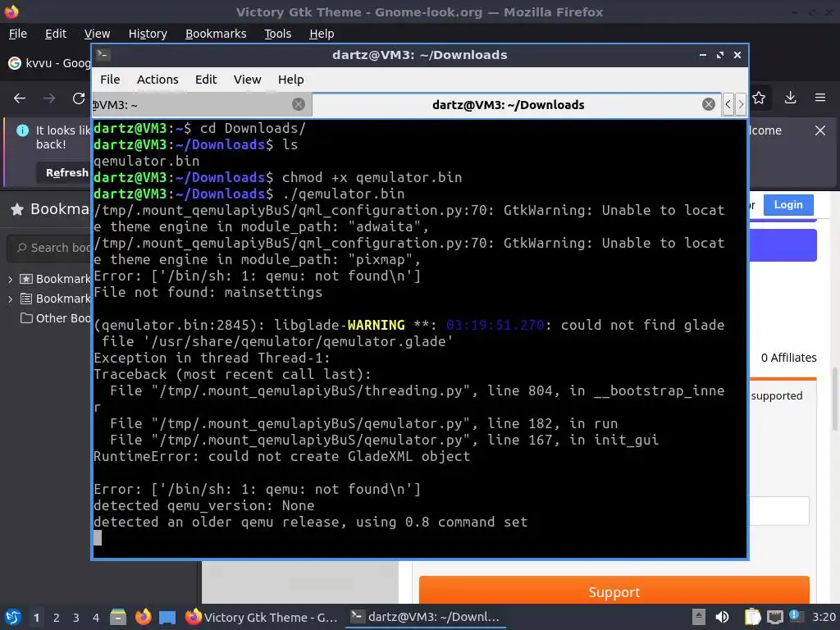Click the blue button below Login
Viewport: 840px width, 630px height.
pos(782,245)
